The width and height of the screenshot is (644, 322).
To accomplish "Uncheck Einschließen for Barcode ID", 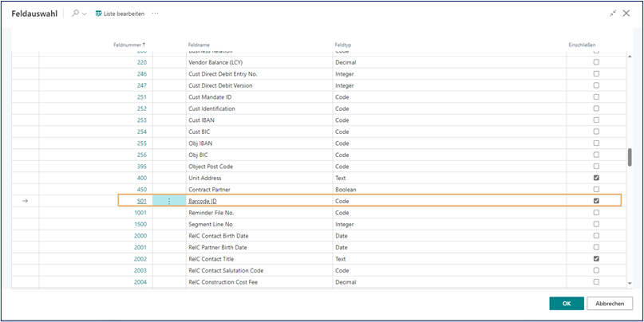I will (x=596, y=201).
